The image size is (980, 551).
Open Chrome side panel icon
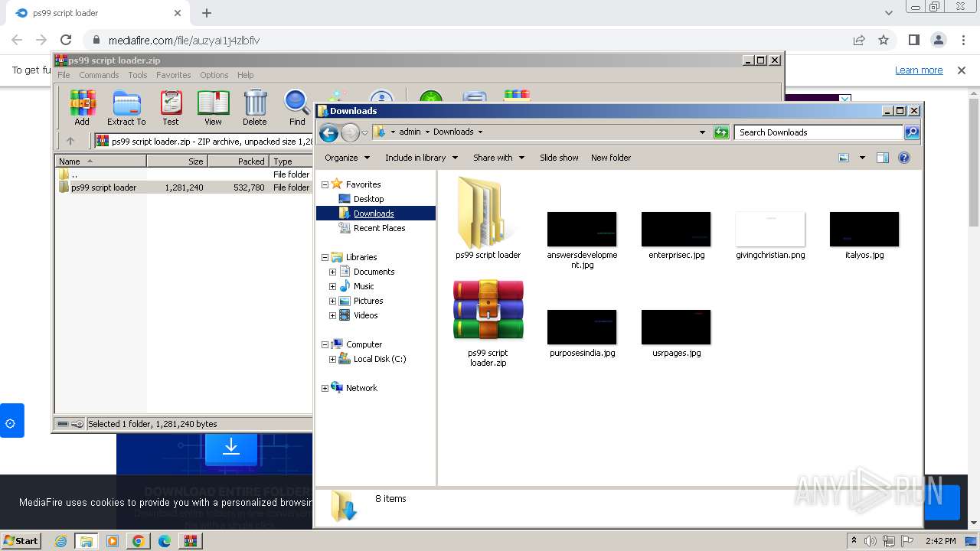tap(913, 40)
